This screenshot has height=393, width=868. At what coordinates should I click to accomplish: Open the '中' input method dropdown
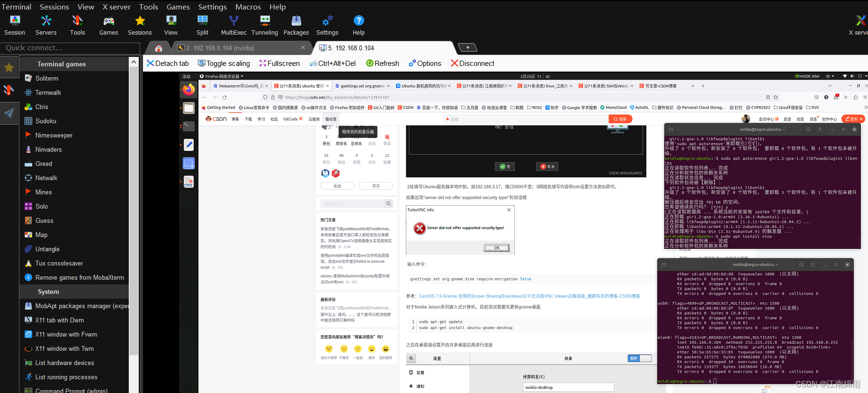tap(830, 76)
